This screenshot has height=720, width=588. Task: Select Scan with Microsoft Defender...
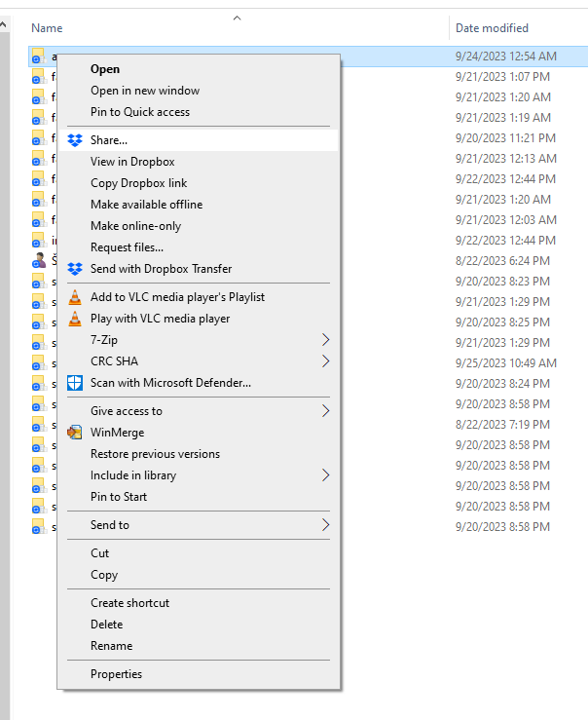pyautogui.click(x=199, y=383)
